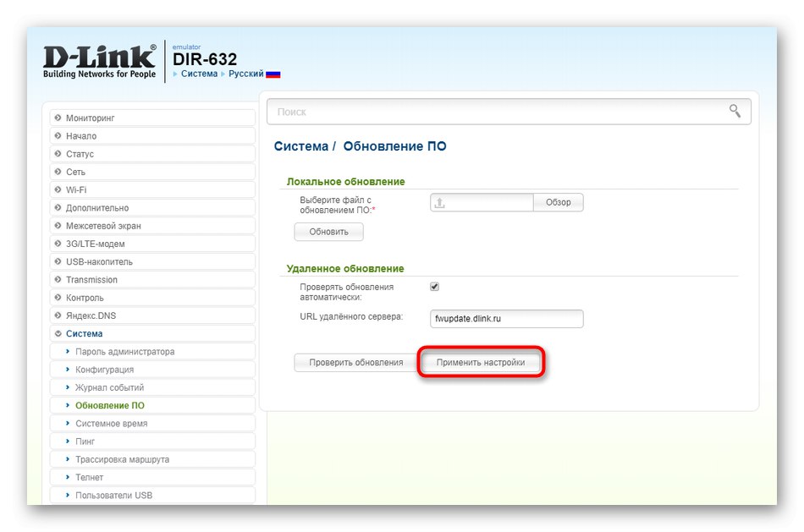Click the Обзор browse button

coord(558,202)
